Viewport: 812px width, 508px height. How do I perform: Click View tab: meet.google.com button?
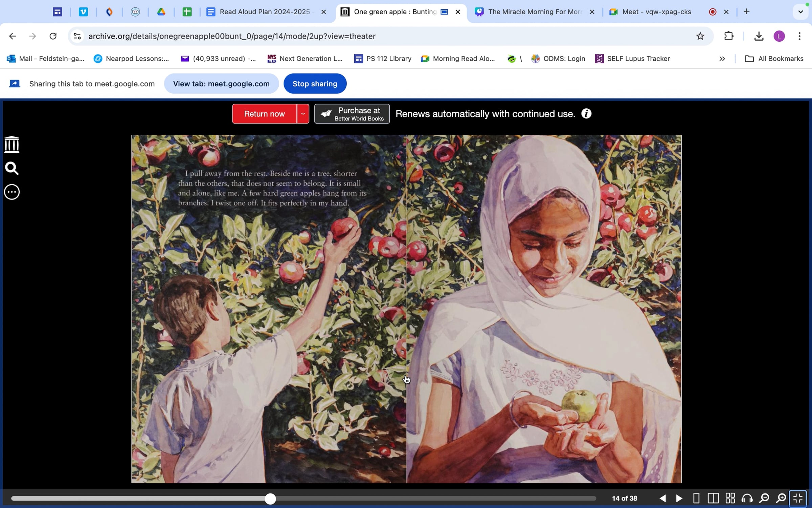coord(222,84)
